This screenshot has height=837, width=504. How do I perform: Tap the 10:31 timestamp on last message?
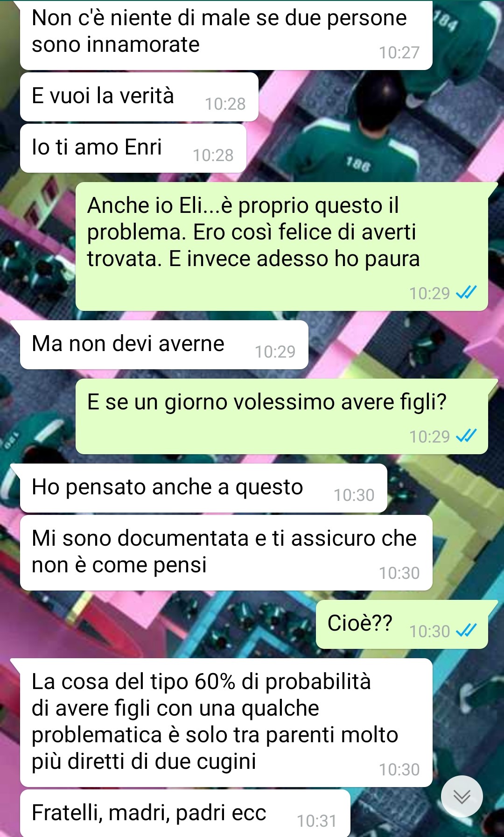tap(317, 821)
